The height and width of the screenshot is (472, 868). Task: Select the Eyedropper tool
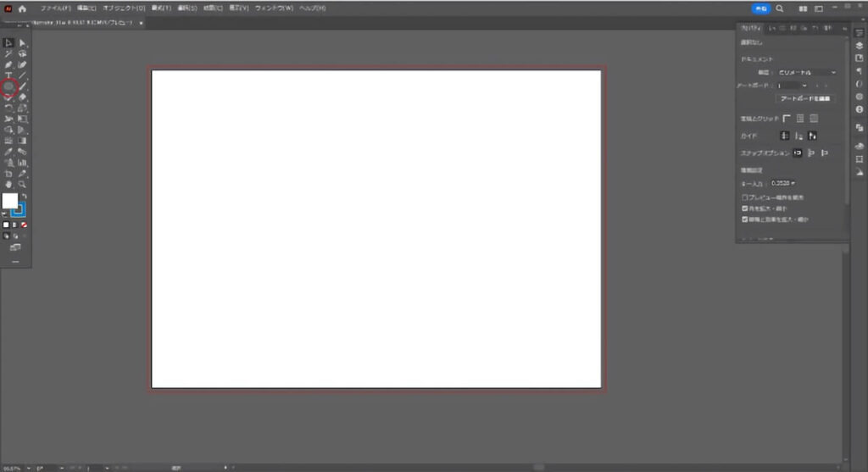click(8, 152)
